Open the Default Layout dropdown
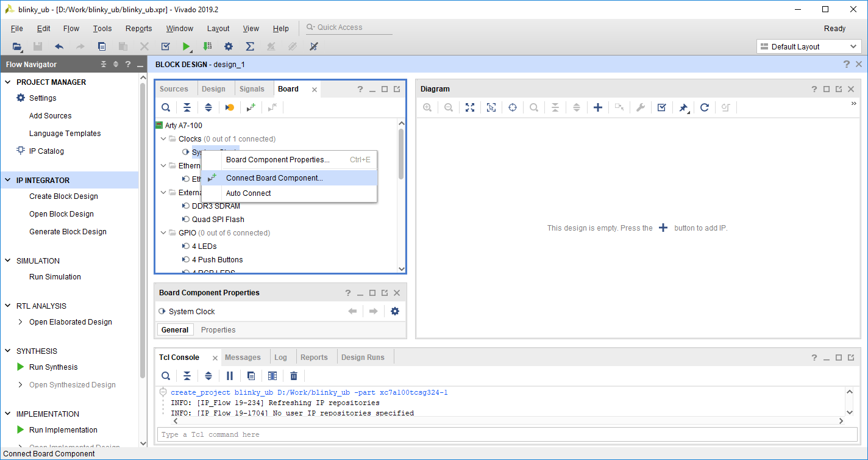The image size is (868, 460). click(809, 46)
